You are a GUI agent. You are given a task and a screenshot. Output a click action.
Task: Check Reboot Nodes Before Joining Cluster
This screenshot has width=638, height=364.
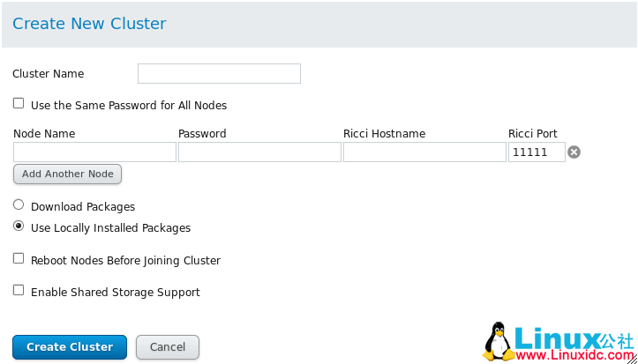pos(19,259)
